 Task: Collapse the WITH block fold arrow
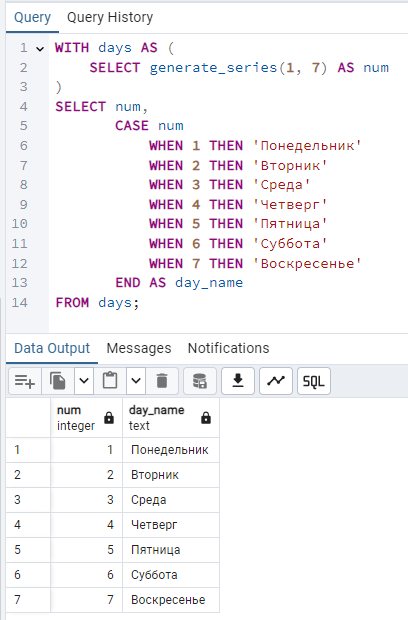pos(40,49)
